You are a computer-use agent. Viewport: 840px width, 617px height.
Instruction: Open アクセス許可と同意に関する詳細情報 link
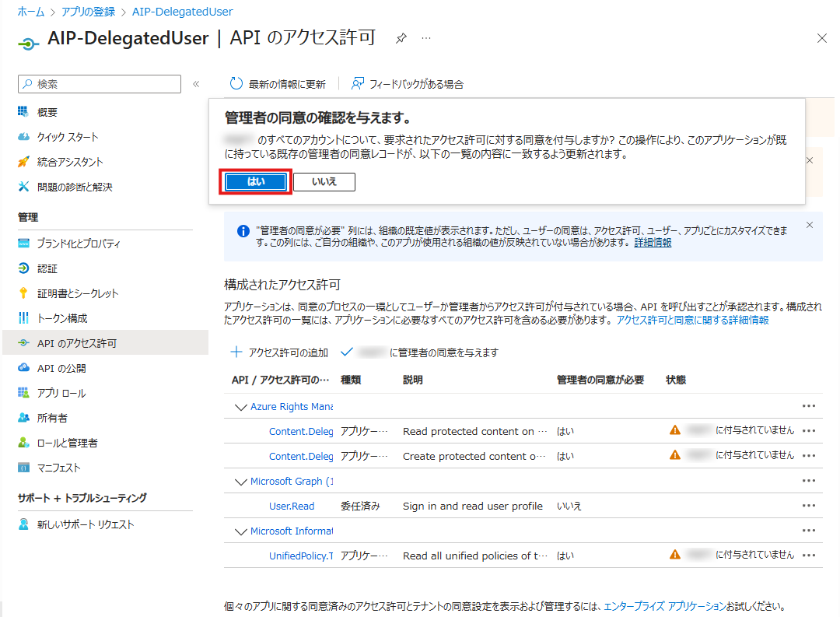(x=692, y=320)
